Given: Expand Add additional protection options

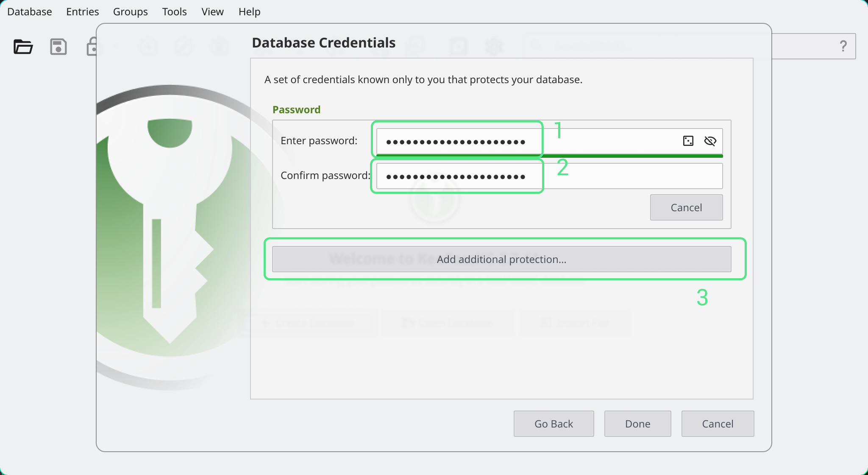Looking at the screenshot, I should (x=501, y=259).
